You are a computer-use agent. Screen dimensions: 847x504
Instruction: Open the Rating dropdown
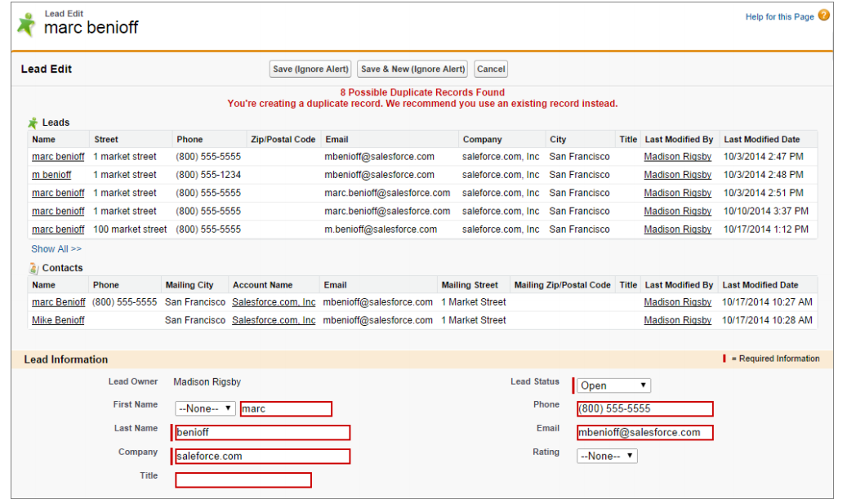coord(607,456)
